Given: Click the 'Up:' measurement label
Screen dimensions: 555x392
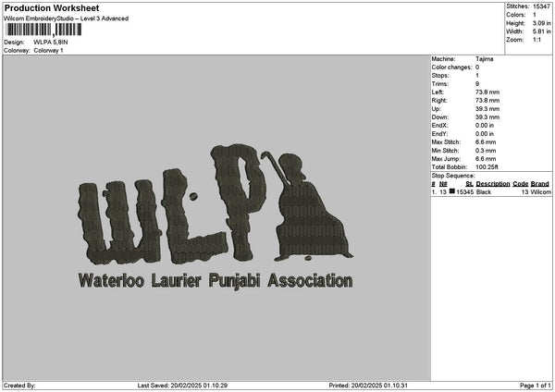Looking at the screenshot, I should 436,109.
